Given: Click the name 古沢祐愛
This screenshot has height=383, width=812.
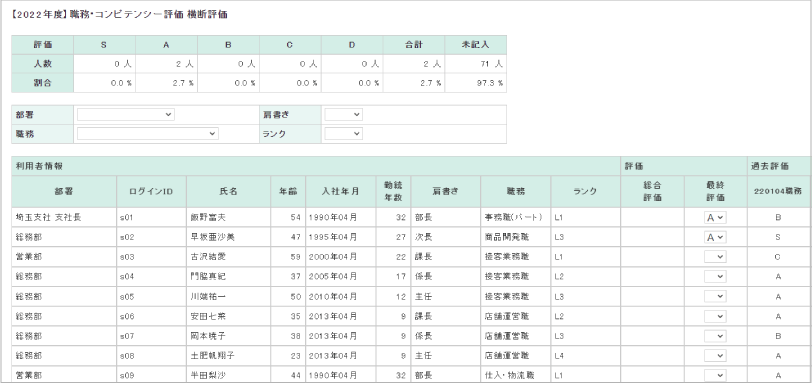Looking at the screenshot, I should click(208, 257).
